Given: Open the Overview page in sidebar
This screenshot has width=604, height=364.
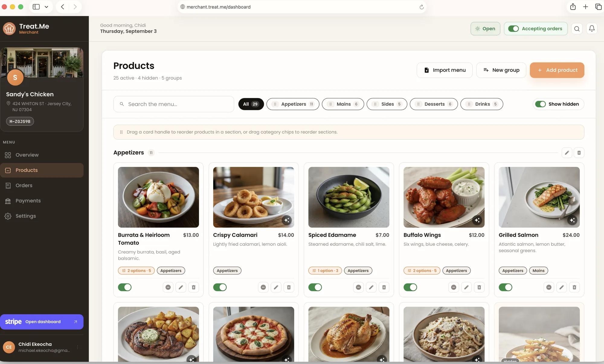Looking at the screenshot, I should (x=42, y=155).
